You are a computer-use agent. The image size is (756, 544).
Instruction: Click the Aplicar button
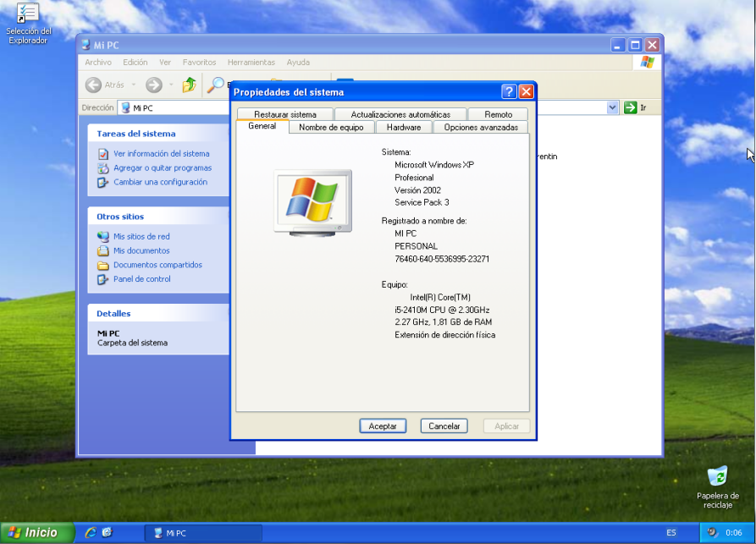[507, 426]
